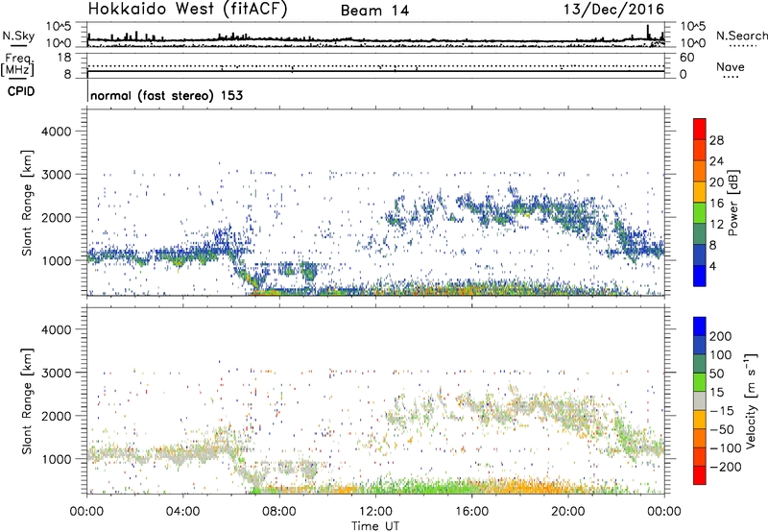This screenshot has height=532, width=768.
Task: Click the "12" power colorbar label
Action: [716, 225]
